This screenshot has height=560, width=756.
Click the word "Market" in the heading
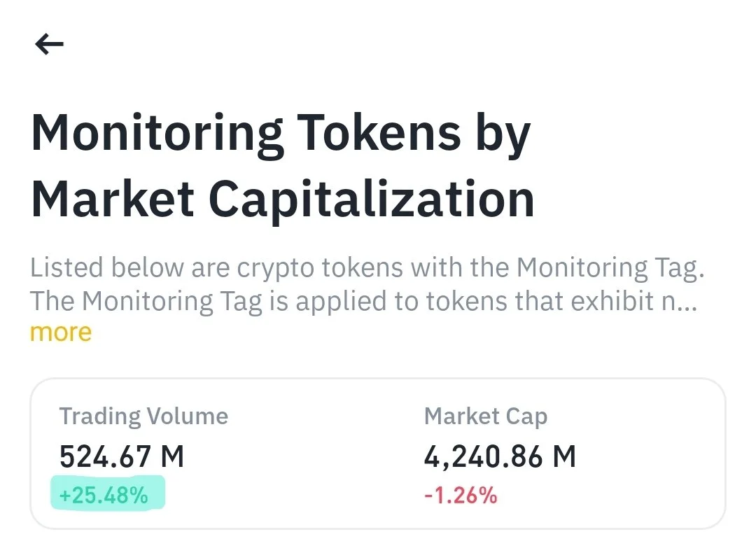113,198
